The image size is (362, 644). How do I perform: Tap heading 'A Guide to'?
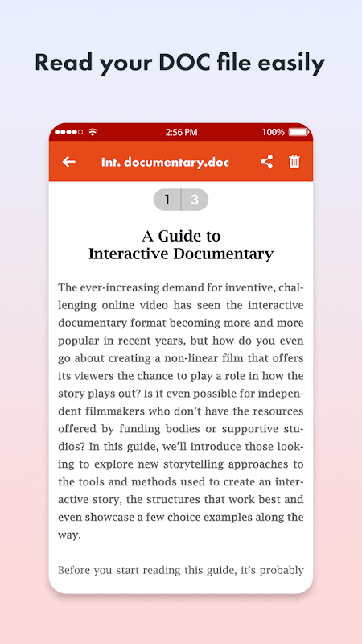181,236
